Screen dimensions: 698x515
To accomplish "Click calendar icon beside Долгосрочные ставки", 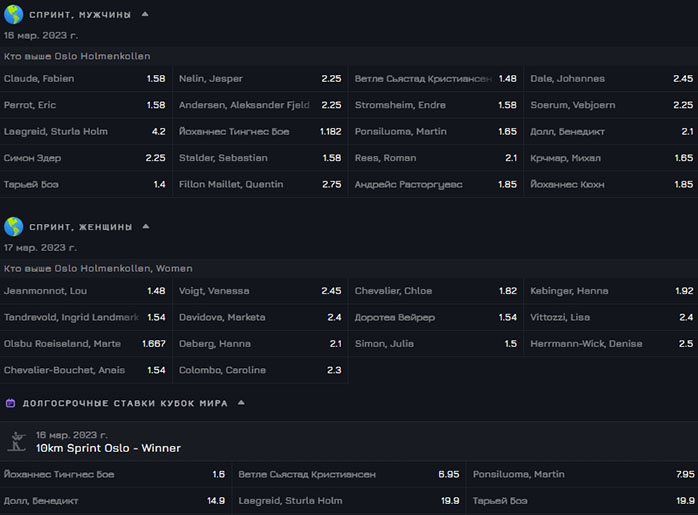I will click(x=10, y=403).
